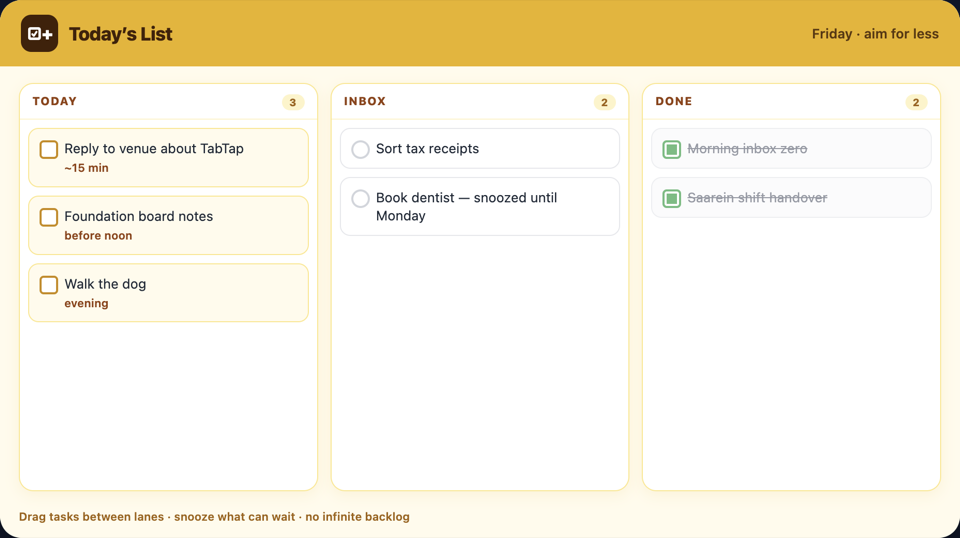Uncheck Saarein shift handover
The width and height of the screenshot is (960, 538).
[x=672, y=198]
